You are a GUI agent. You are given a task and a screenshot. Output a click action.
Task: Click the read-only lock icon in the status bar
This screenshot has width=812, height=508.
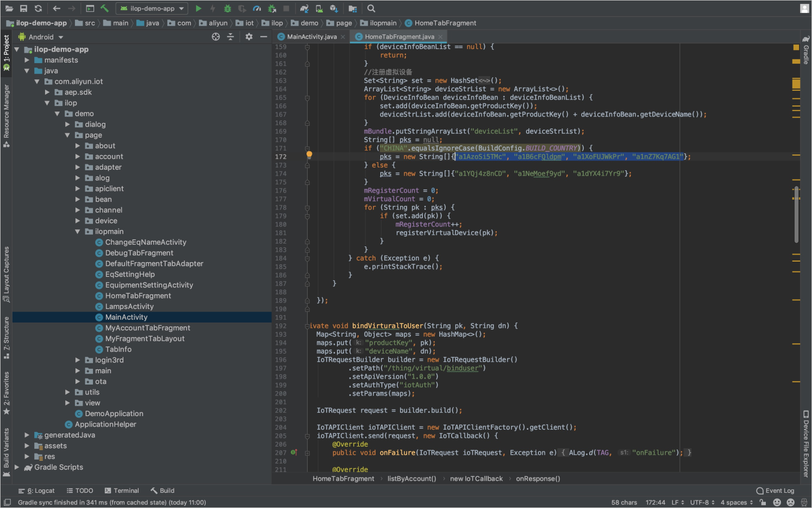[763, 503]
